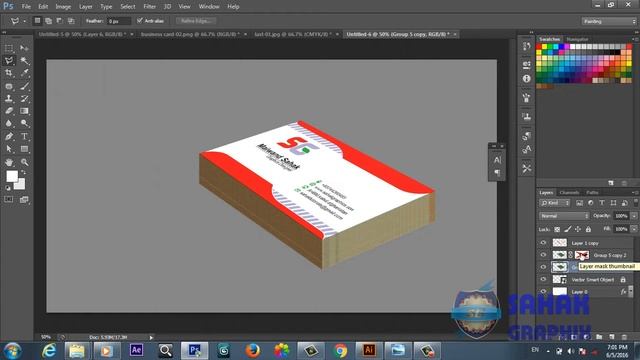Switch to the Channels tab
This screenshot has height=360, width=640.
569,192
